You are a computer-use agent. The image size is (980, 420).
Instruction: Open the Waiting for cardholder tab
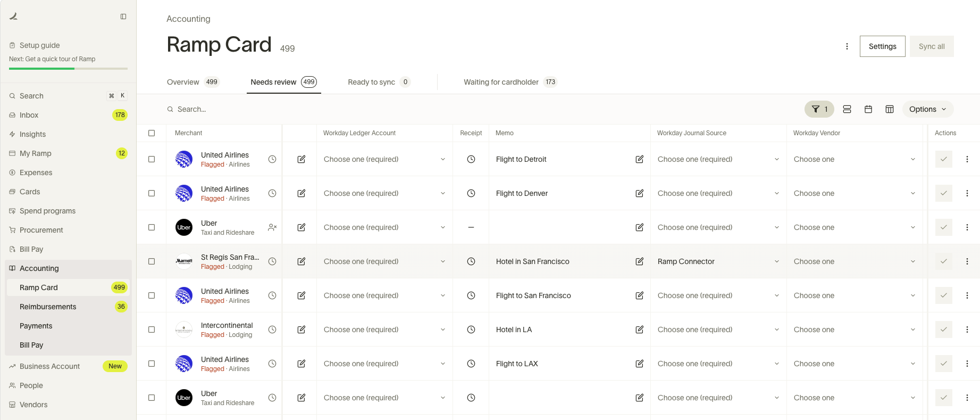click(510, 82)
